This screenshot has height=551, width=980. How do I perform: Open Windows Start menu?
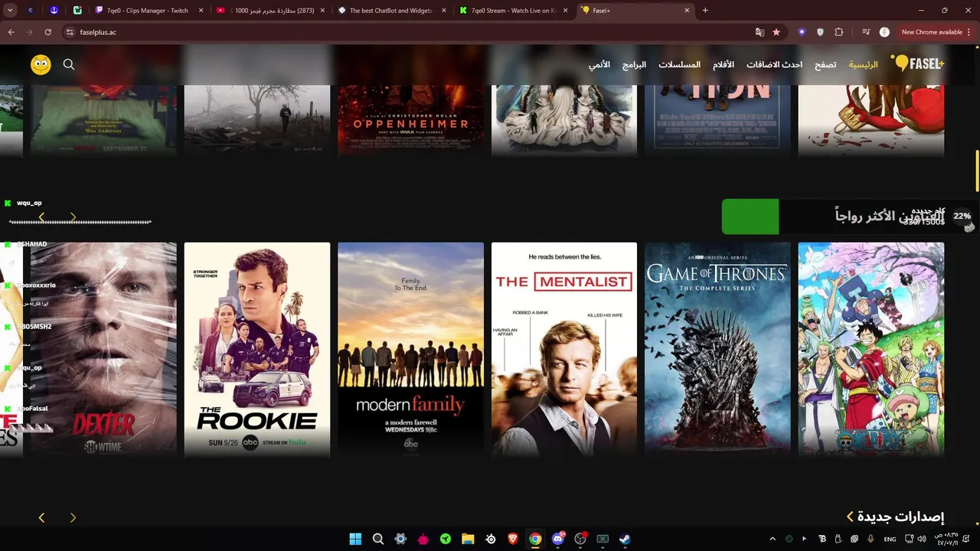coord(355,539)
